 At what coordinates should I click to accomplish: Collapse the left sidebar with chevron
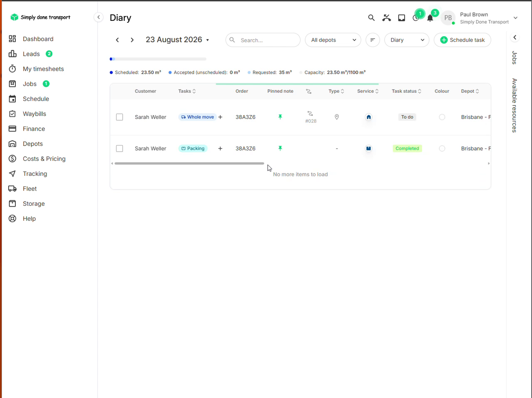pos(99,17)
